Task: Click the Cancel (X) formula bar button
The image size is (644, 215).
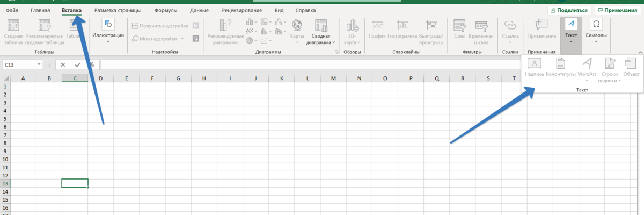Action: point(63,64)
